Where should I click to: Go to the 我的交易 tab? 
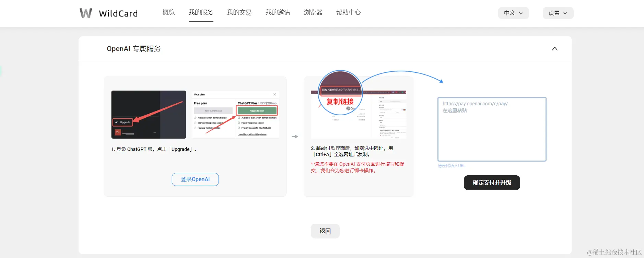pos(239,12)
